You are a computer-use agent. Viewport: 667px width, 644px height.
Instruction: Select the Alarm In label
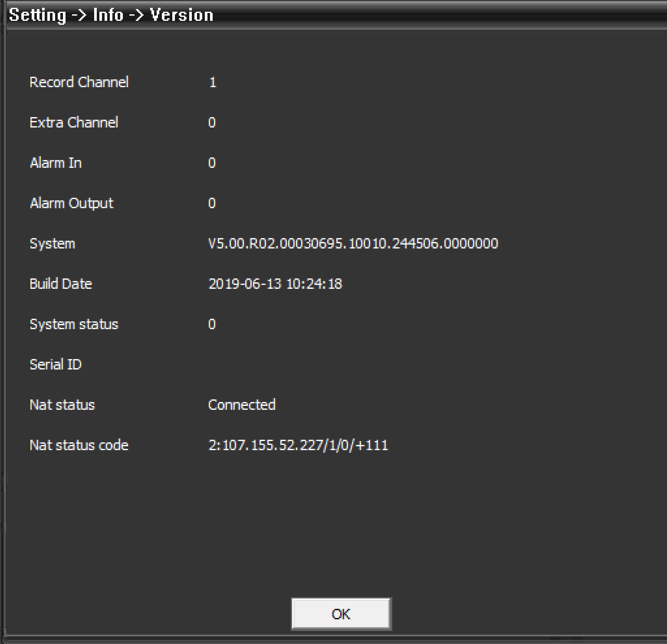pyautogui.click(x=56, y=163)
